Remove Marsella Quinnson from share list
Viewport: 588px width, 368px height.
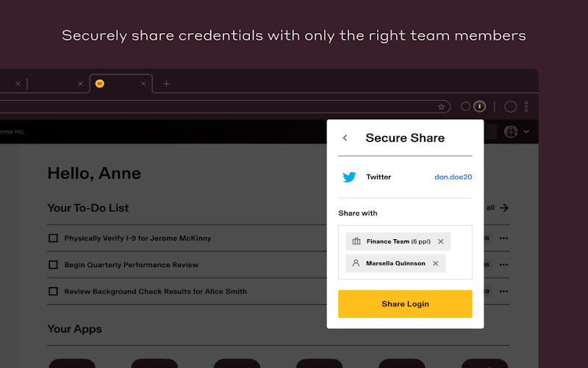[x=435, y=263]
